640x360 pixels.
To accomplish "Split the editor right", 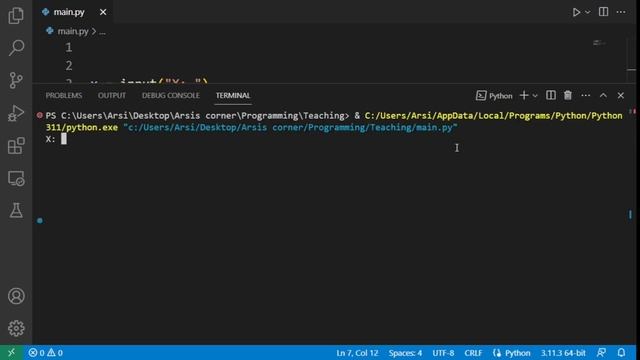I will [603, 12].
